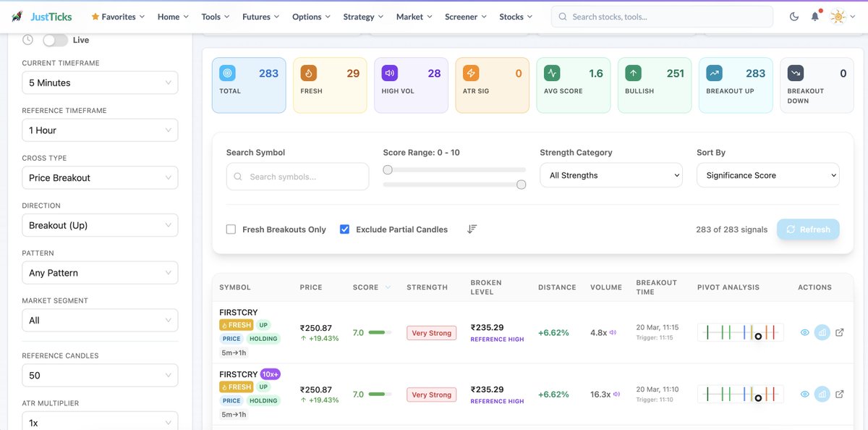Click the Fresh flame icon card
This screenshot has height=430, width=868.
pyautogui.click(x=309, y=73)
